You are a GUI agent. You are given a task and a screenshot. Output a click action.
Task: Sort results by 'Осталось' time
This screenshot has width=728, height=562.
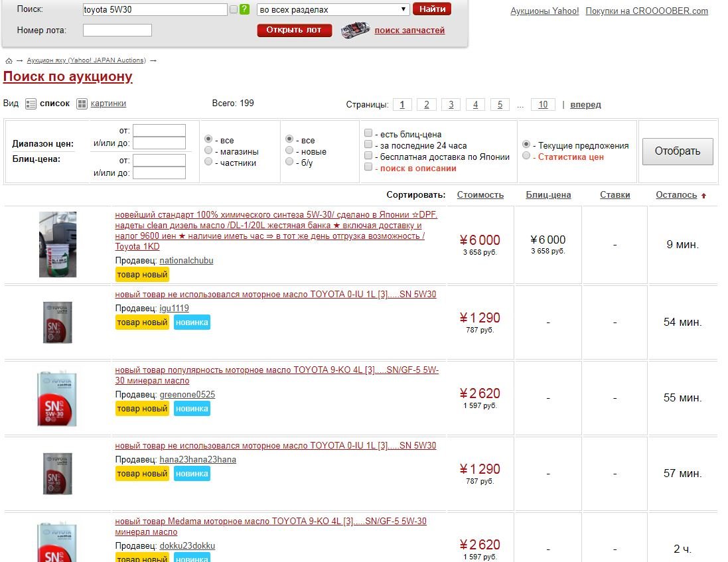[x=676, y=195]
